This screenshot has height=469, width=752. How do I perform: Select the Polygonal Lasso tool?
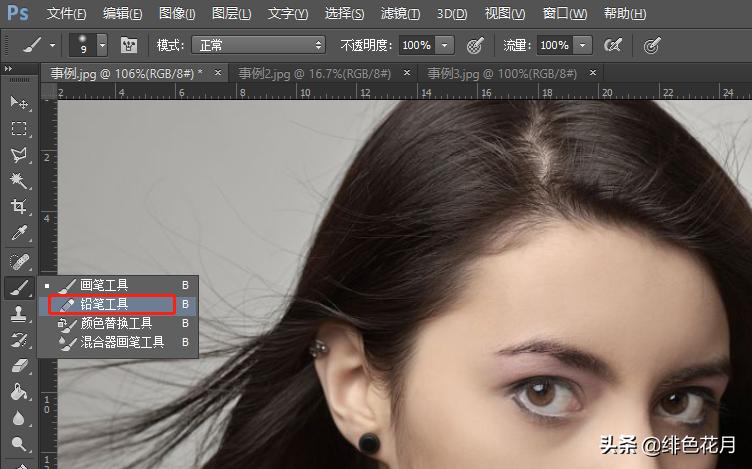19,154
